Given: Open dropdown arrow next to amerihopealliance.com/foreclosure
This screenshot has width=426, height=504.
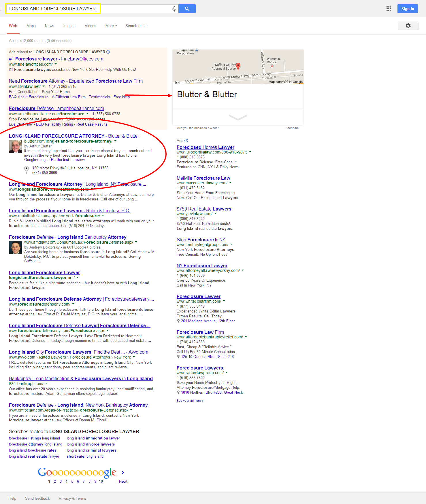Looking at the screenshot, I should (87, 114).
